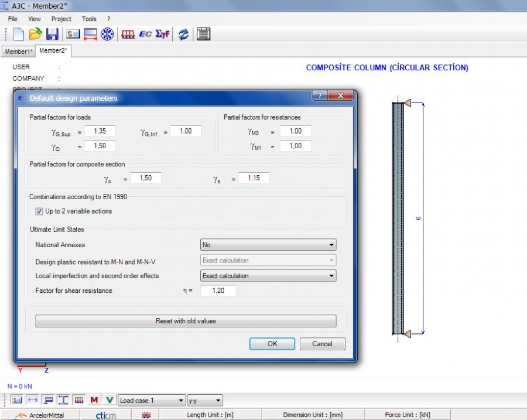Viewport: 527px width, 420px height.
Task: Click the γG,Inf input field
Action: tap(186, 131)
